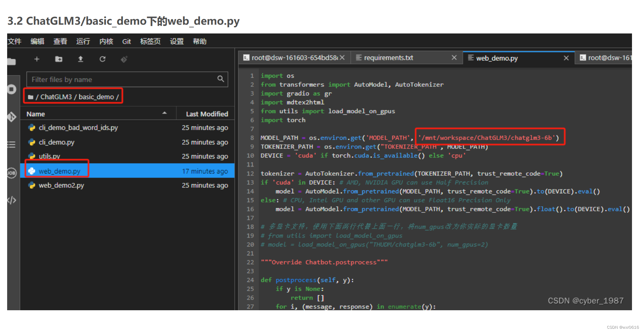The height and width of the screenshot is (332, 644).
Task: Click the Filter files by name field
Action: [127, 79]
